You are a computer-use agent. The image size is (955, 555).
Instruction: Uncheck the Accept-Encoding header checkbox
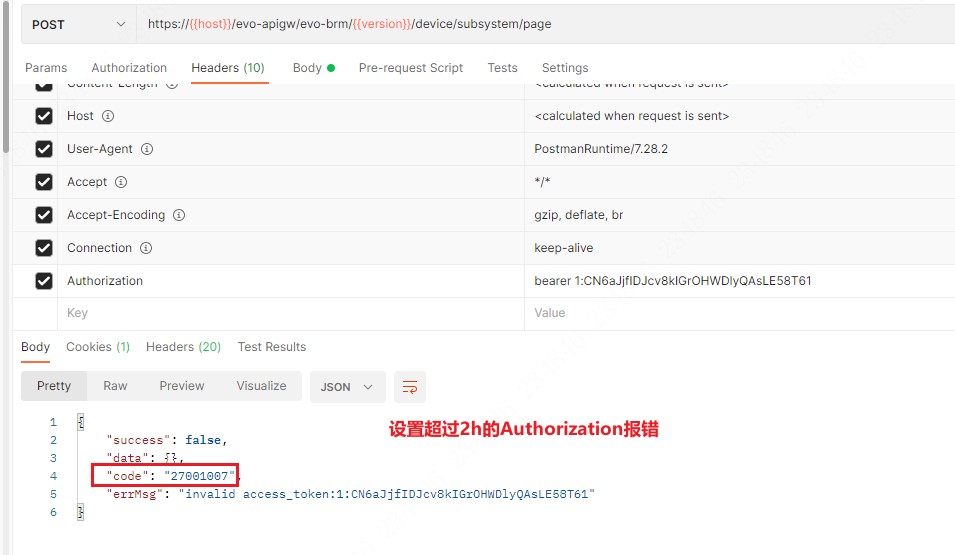44,215
